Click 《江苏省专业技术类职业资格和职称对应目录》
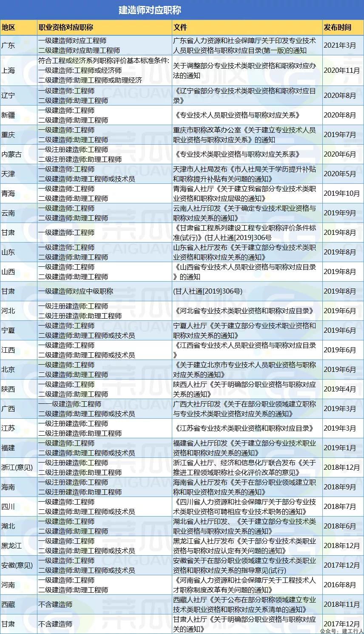This screenshot has width=364, height=634. click(x=245, y=428)
